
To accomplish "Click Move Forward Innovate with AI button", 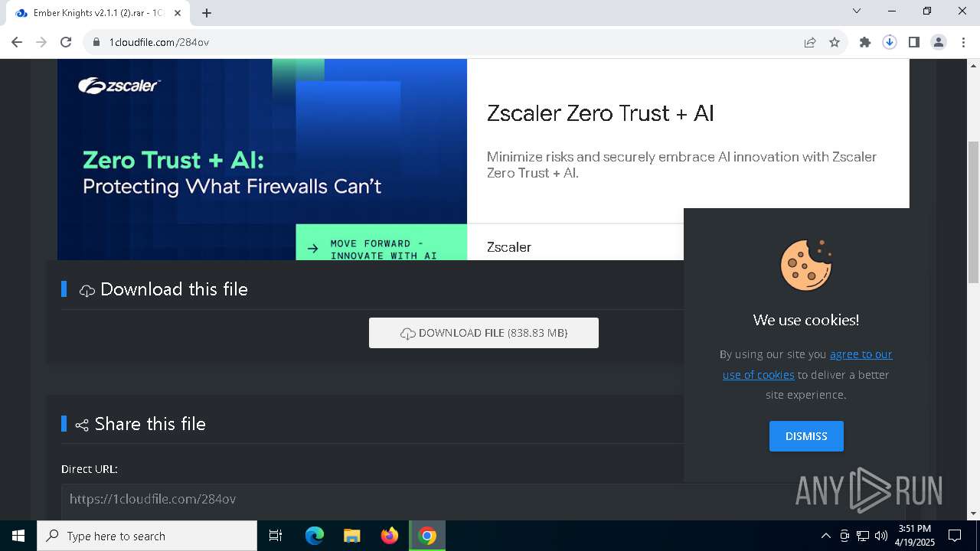I will (x=381, y=243).
